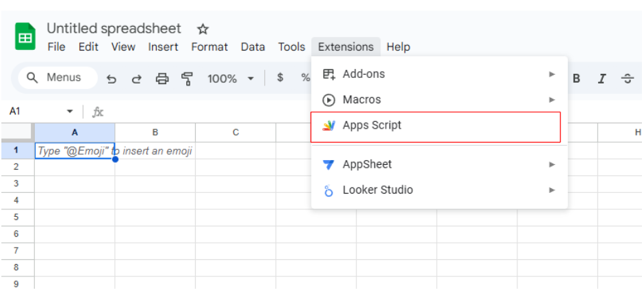Open the 100% zoom dropdown

coord(231,79)
